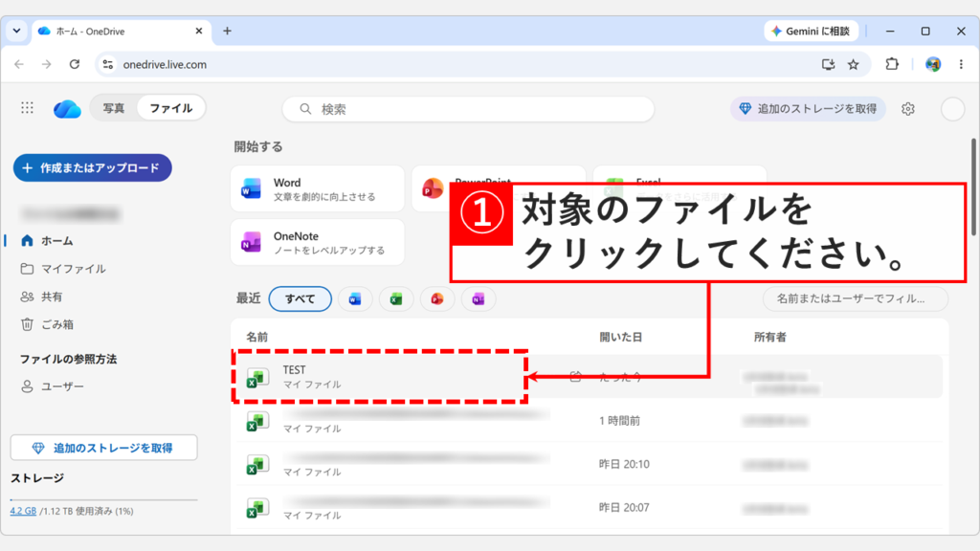The width and height of the screenshot is (980, 551).
Task: Click Excel icon in 1 時間前 row
Action: 256,422
